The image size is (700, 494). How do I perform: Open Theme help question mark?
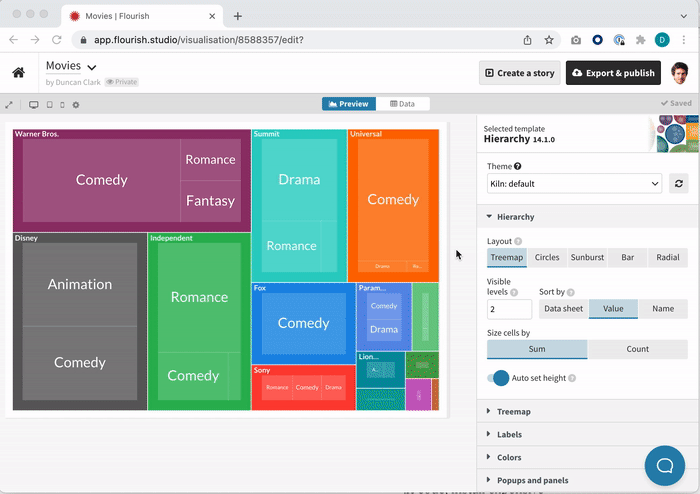517,166
